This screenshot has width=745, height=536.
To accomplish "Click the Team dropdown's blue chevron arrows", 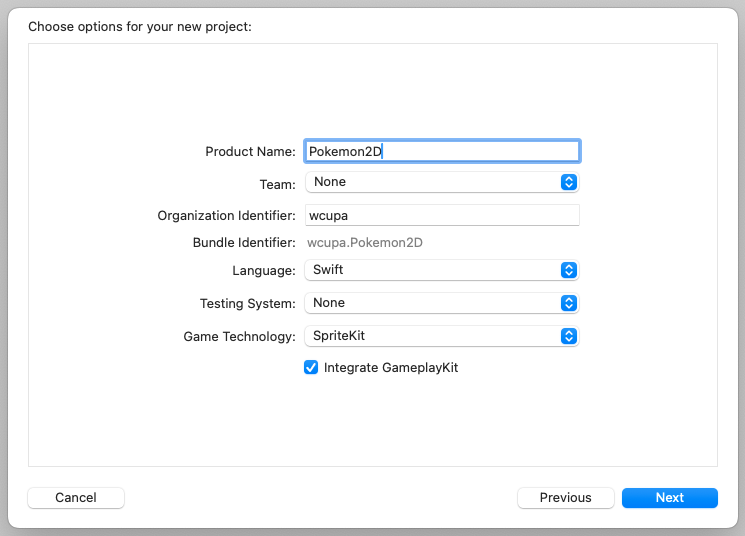I will coord(568,182).
